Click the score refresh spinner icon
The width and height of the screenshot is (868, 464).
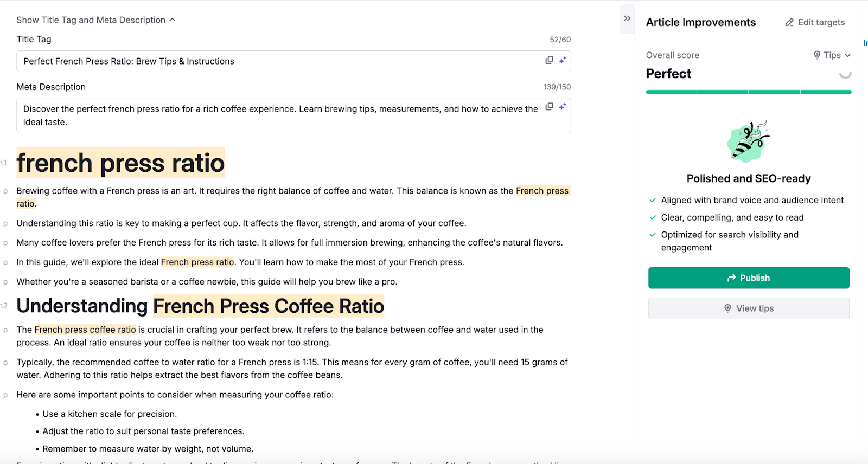coord(845,74)
